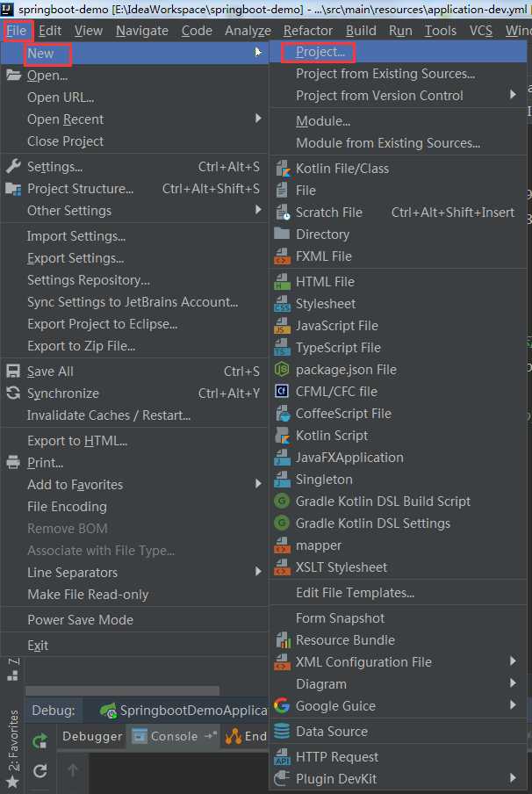Click the XSLT Stylesheet icon
This screenshot has width=532, height=794.
(282, 567)
